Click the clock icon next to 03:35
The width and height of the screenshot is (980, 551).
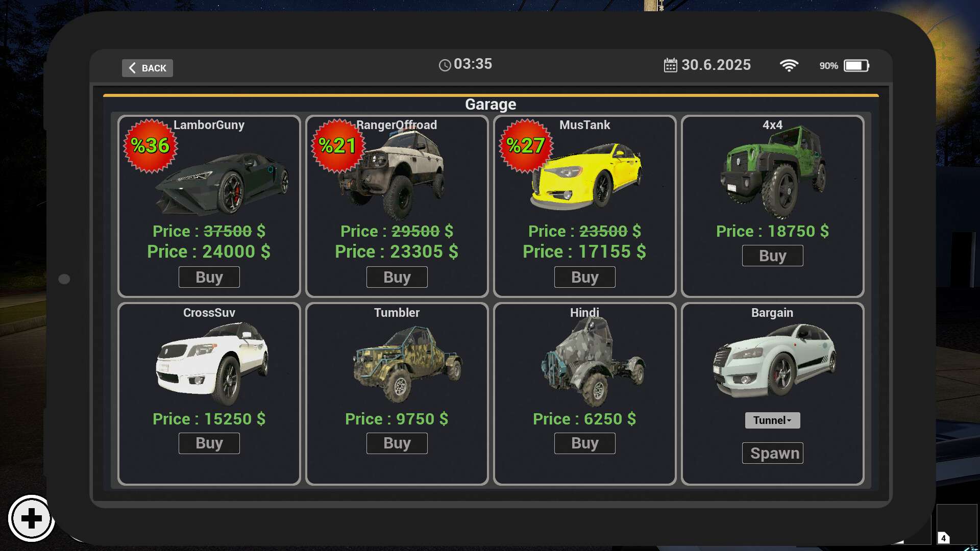pyautogui.click(x=445, y=65)
